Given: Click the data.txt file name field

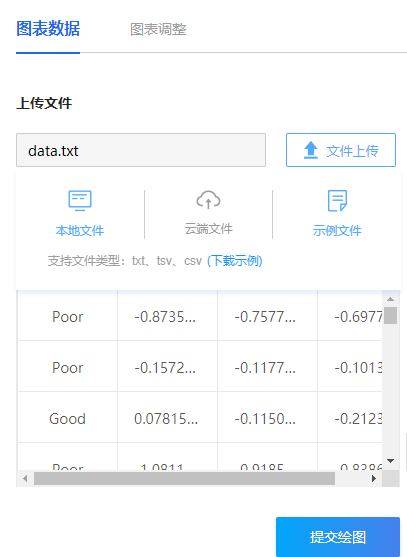Looking at the screenshot, I should click(141, 150).
